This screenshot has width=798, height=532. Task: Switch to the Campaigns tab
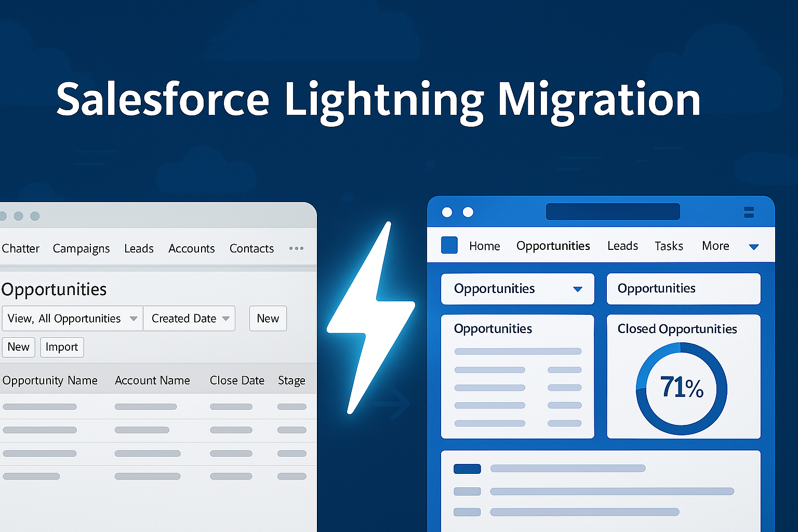pyautogui.click(x=81, y=248)
